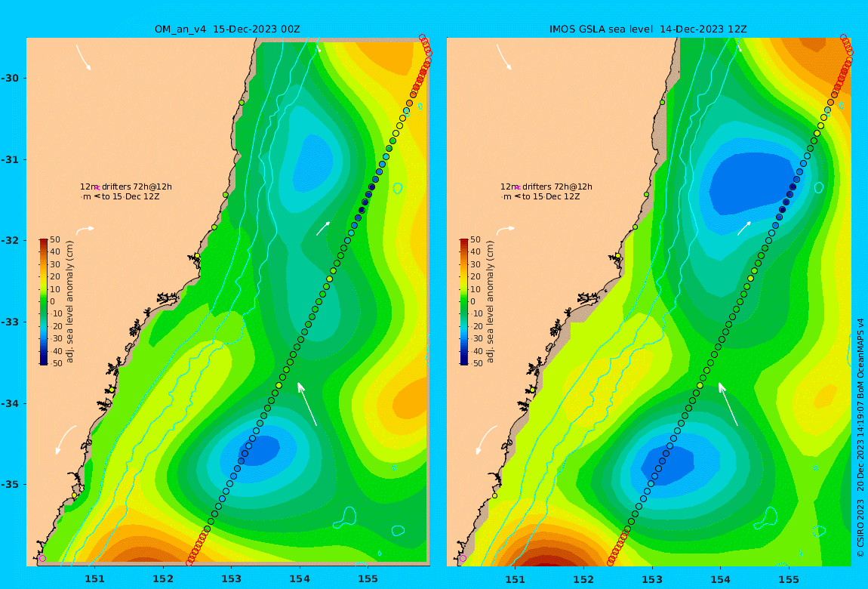The width and height of the screenshot is (868, 589).
Task: Click the latitude label '-33' on the left axis
Action: (9, 322)
